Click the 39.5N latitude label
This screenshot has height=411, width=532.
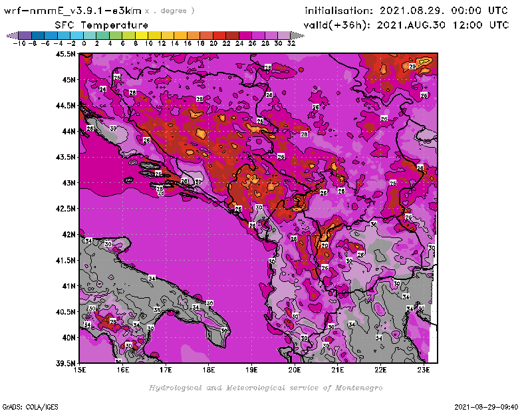point(65,364)
